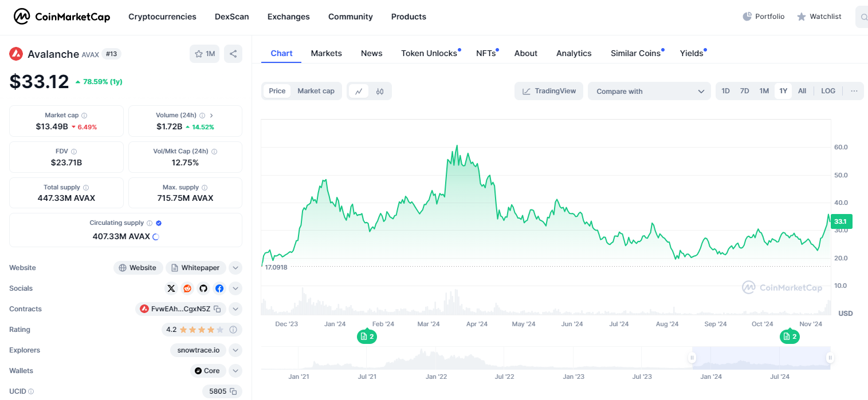Image resolution: width=868 pixels, height=400 pixels.
Task: Open the TradingView chart button
Action: [x=549, y=91]
